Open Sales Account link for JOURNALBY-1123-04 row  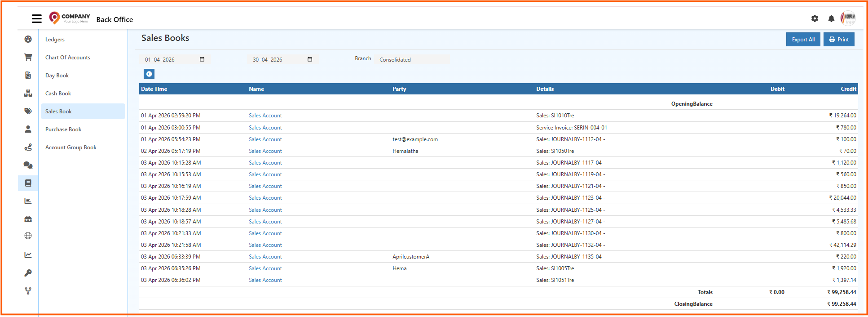pyautogui.click(x=265, y=198)
